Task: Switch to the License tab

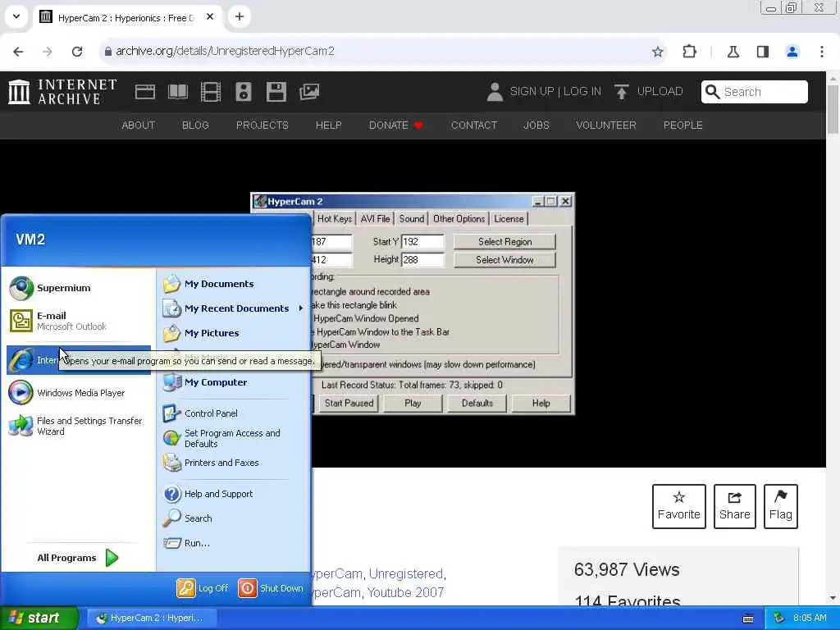Action: point(509,218)
